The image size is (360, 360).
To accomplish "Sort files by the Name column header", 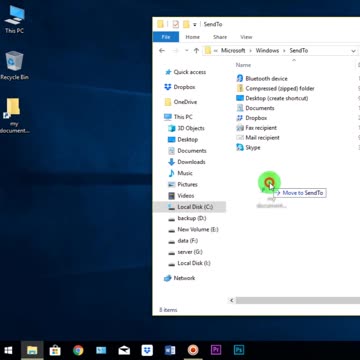I will coord(243,65).
